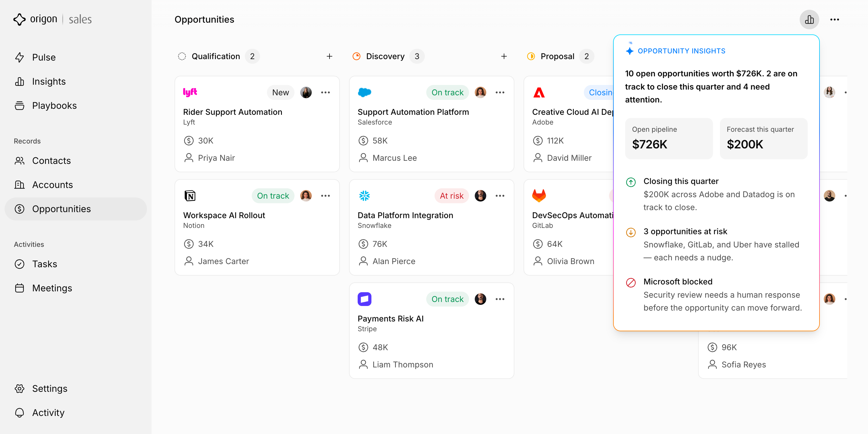Viewport: 868px width, 434px height.
Task: Click At risk badge on Snowflake card
Action: pyautogui.click(x=452, y=196)
